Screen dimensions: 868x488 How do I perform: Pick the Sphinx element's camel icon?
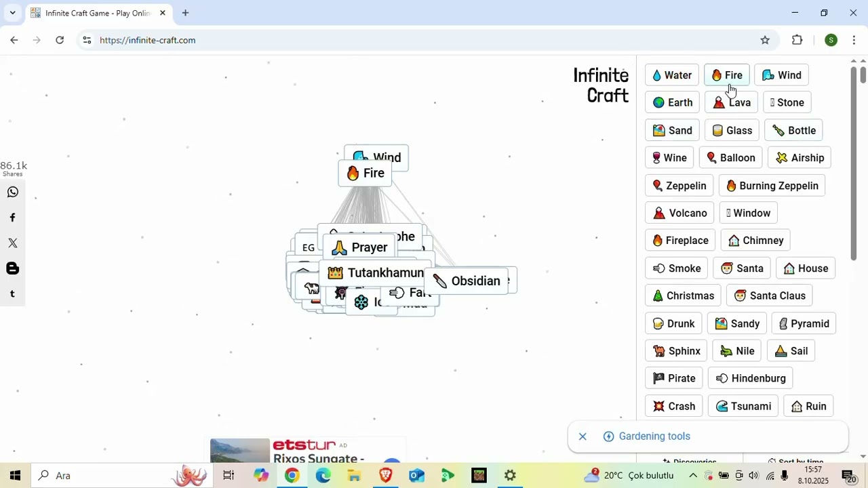(658, 351)
